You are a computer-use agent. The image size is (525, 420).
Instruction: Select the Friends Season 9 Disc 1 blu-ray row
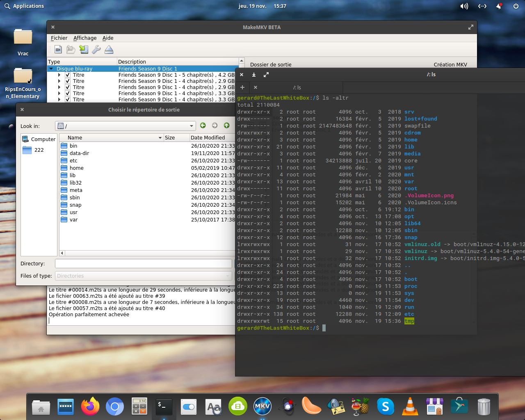(x=144, y=69)
